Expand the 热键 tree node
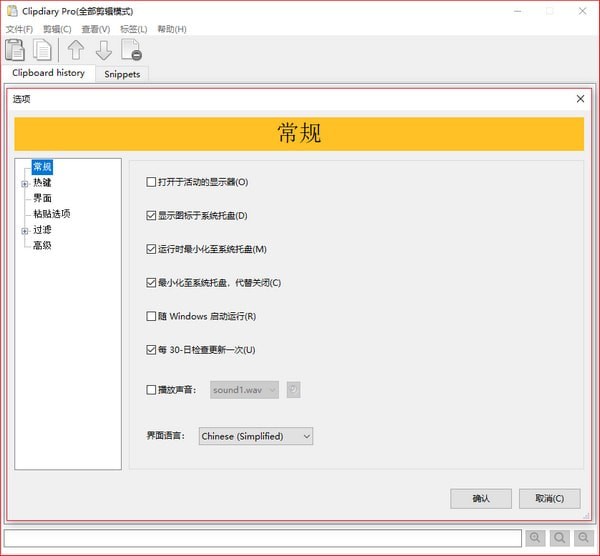Screen dimensions: 600x556 click(25, 184)
